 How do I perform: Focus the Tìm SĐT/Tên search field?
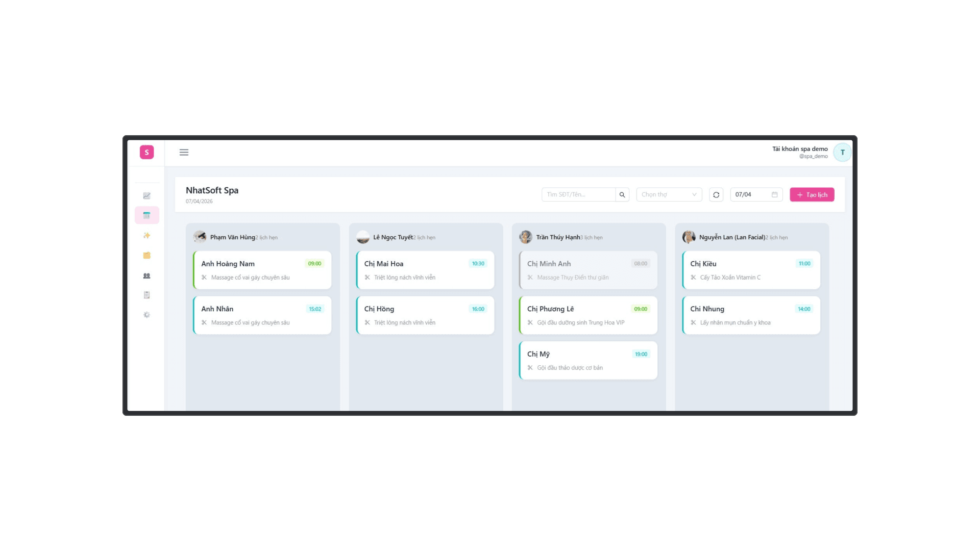click(578, 195)
